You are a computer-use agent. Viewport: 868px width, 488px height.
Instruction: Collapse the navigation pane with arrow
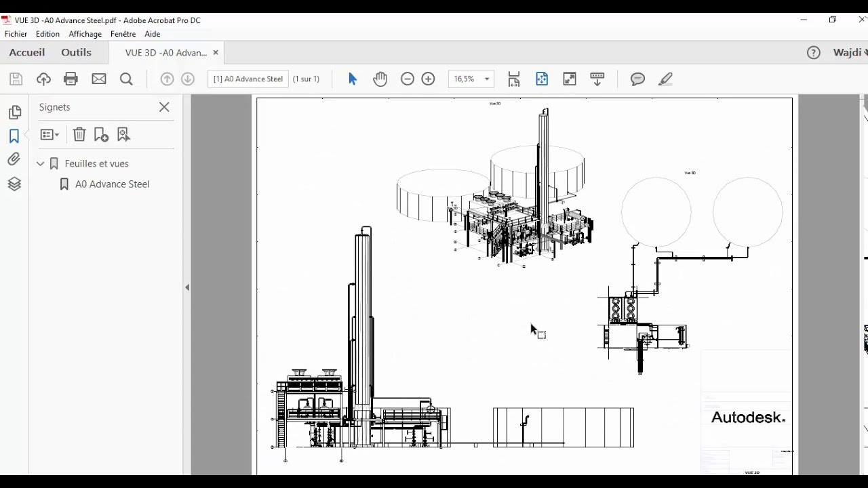(x=187, y=287)
